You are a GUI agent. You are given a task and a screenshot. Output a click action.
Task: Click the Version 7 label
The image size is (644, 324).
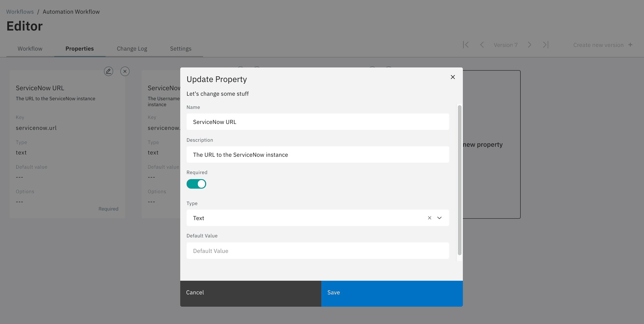coord(505,45)
